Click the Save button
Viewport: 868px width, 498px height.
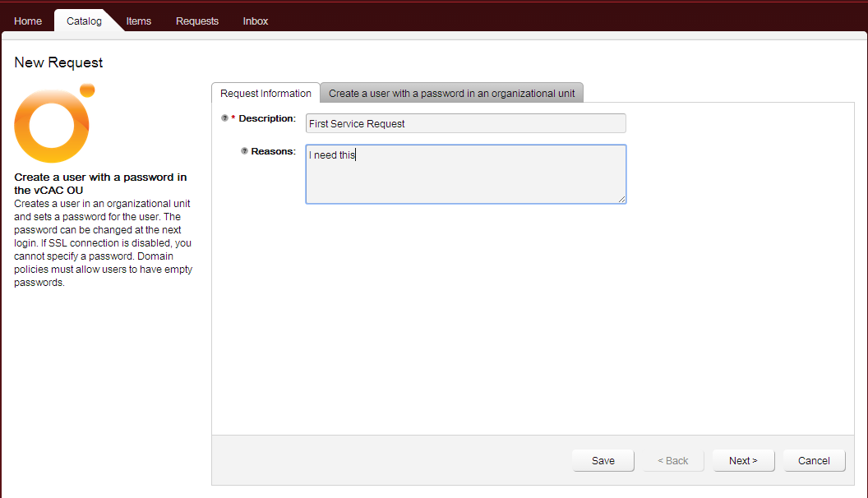[x=603, y=461]
